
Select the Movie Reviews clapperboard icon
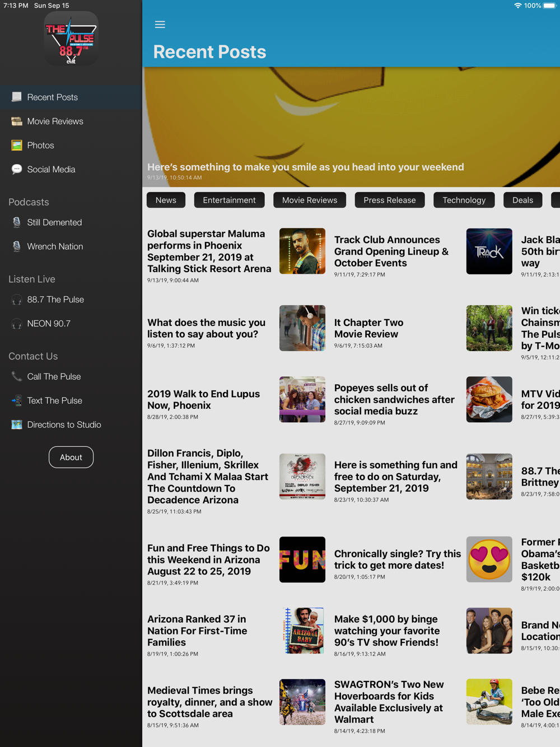[x=17, y=121]
